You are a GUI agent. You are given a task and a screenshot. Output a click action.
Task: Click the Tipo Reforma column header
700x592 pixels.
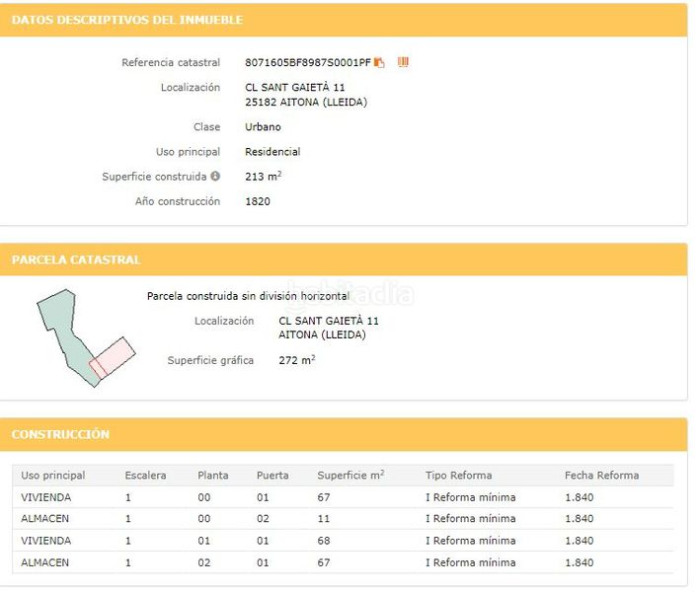458,476
